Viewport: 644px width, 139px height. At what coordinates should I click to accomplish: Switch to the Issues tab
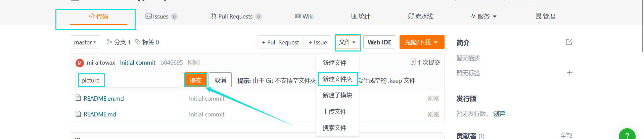point(161,16)
